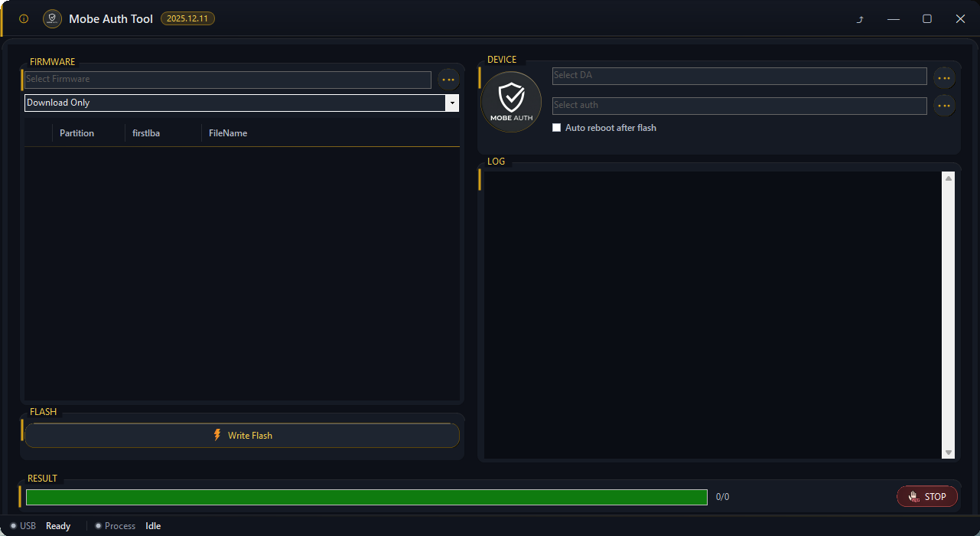Click the Auto reboot after flash label
The image size is (980, 536).
(x=610, y=128)
